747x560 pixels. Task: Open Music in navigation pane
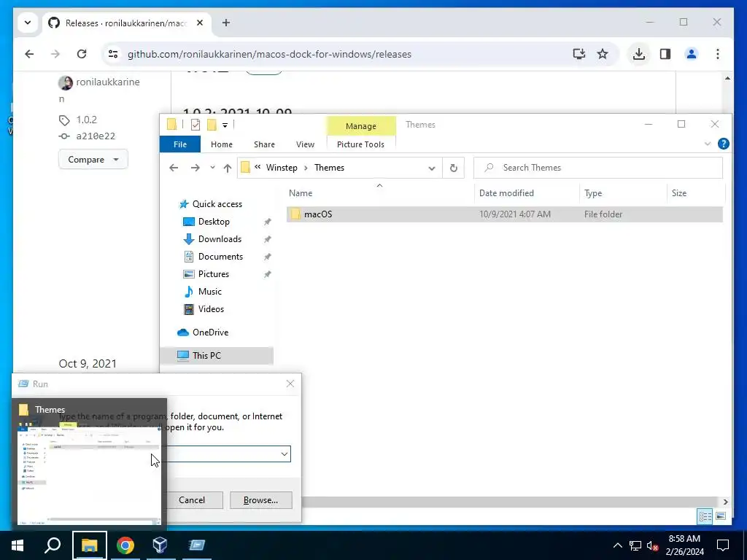pos(209,292)
